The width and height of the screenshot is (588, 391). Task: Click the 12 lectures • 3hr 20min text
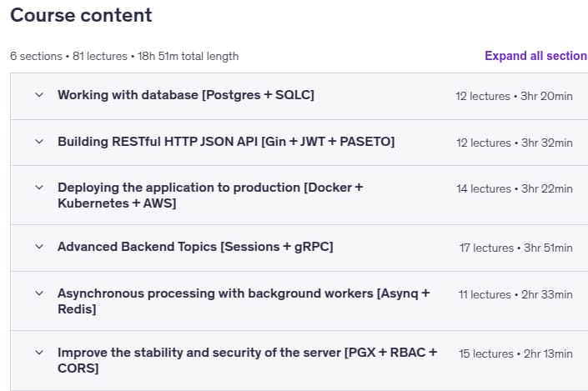[514, 97]
